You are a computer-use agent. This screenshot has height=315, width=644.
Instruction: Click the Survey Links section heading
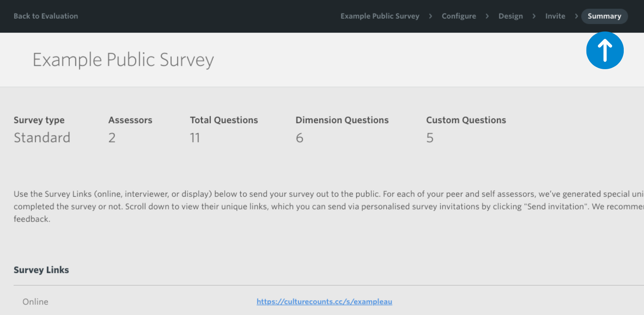41,270
